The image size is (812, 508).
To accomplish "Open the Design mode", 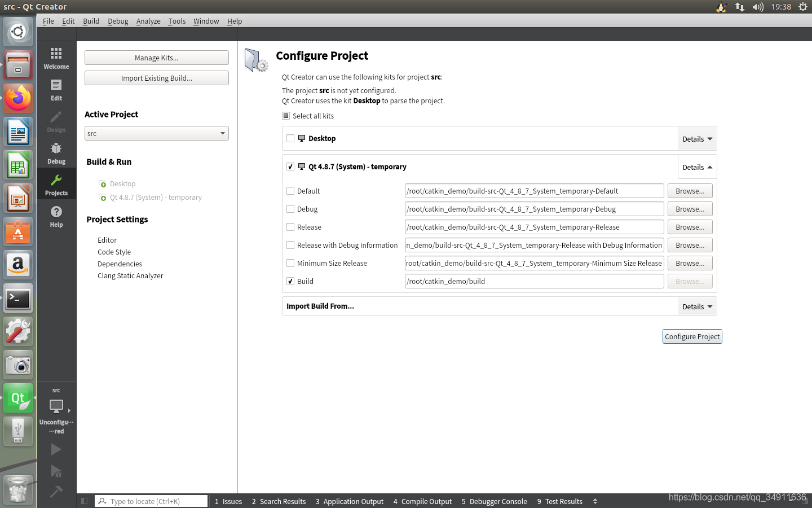I will coord(56,121).
